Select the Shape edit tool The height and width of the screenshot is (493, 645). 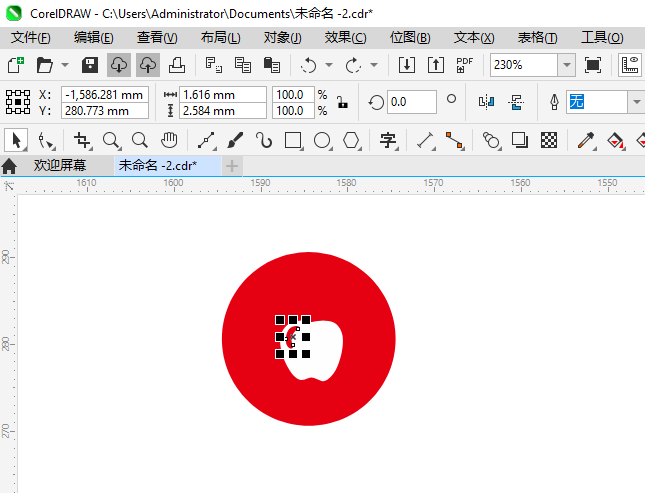coord(45,140)
